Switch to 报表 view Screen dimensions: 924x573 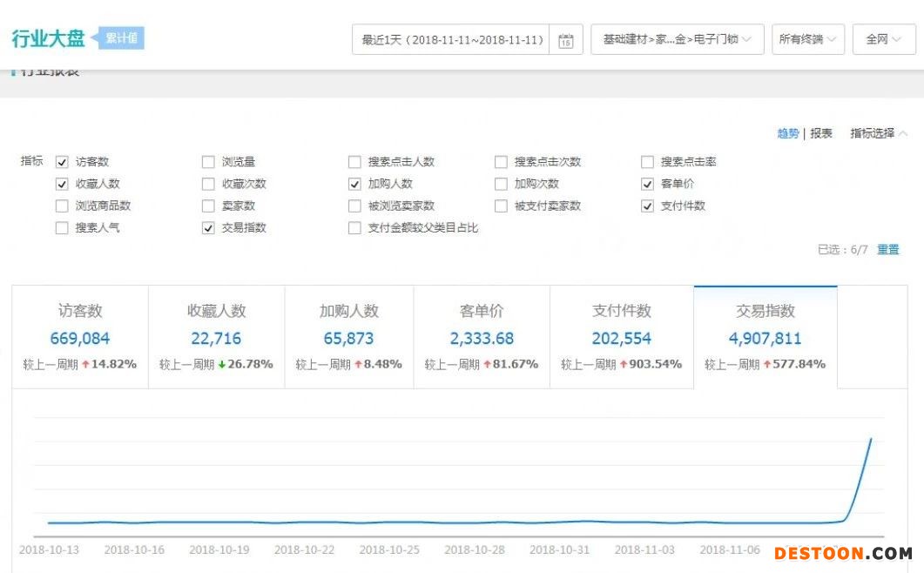pos(821,133)
